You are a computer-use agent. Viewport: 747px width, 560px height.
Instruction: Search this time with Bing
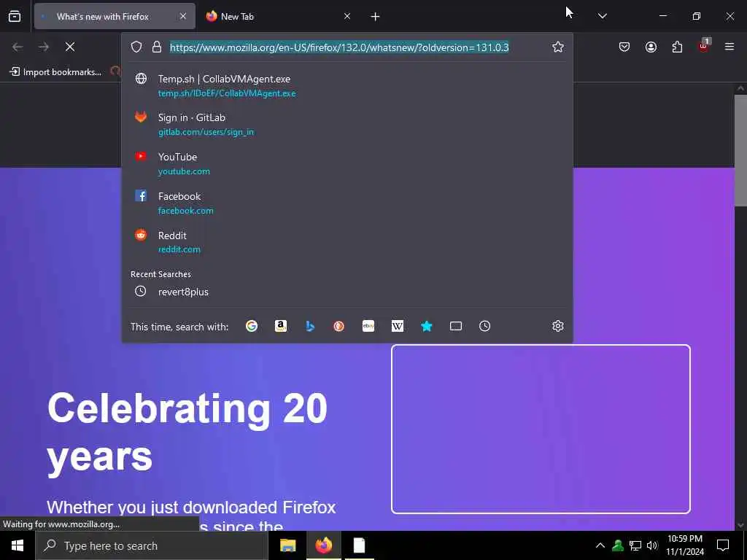[309, 326]
